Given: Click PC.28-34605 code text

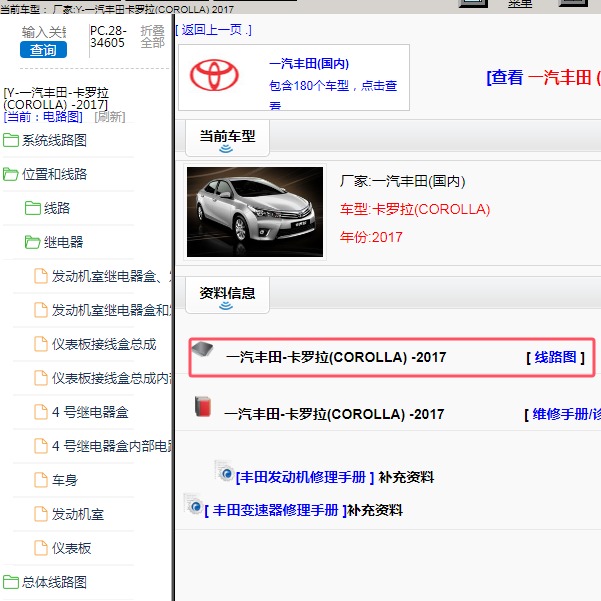Looking at the screenshot, I should [x=108, y=36].
